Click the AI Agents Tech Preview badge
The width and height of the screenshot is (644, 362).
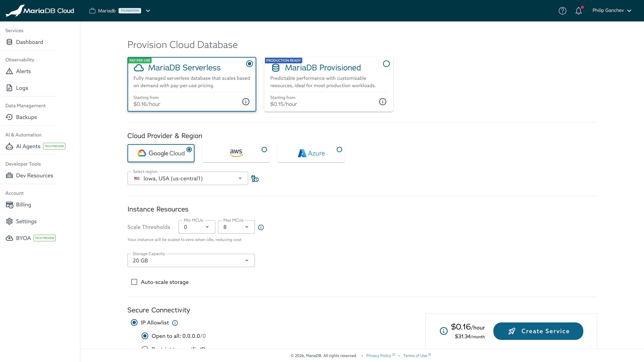(54, 146)
